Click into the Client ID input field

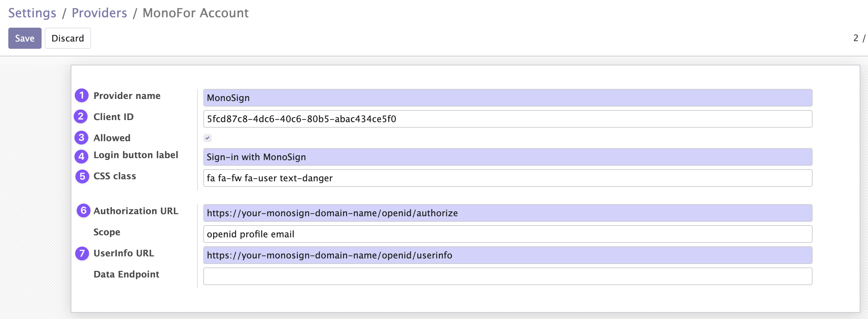[507, 119]
